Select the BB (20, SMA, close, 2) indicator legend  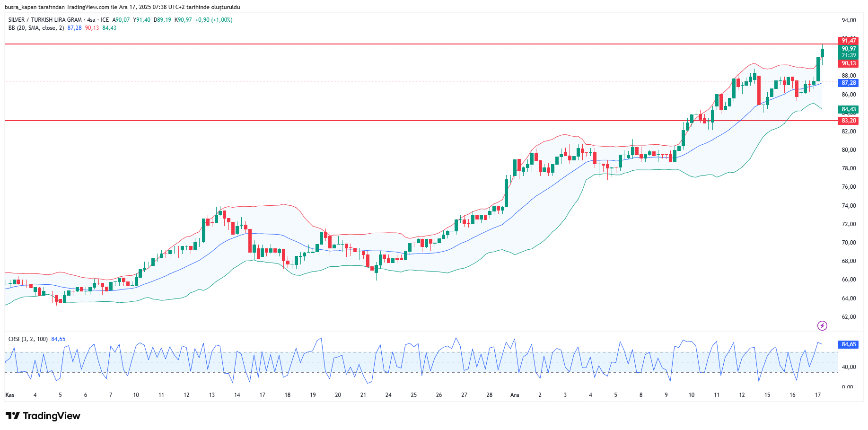[36, 28]
